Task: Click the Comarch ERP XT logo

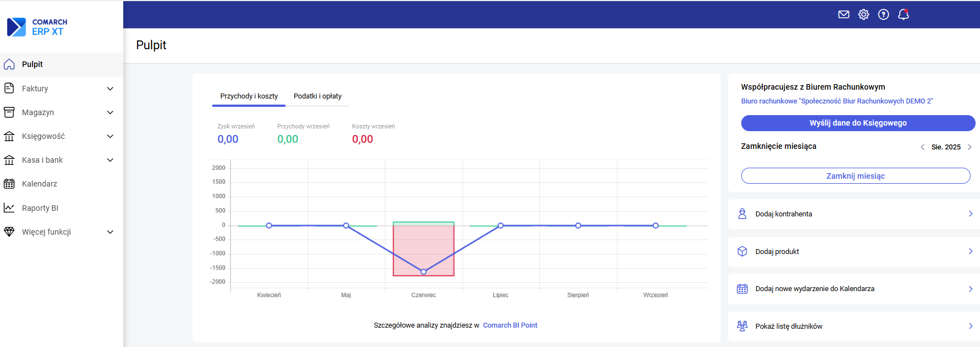Action: pyautogui.click(x=37, y=27)
